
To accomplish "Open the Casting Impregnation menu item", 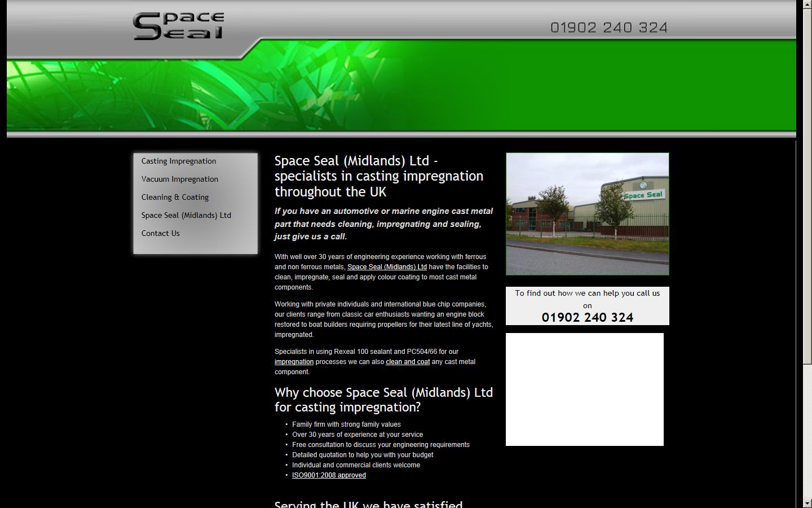I will [x=179, y=161].
